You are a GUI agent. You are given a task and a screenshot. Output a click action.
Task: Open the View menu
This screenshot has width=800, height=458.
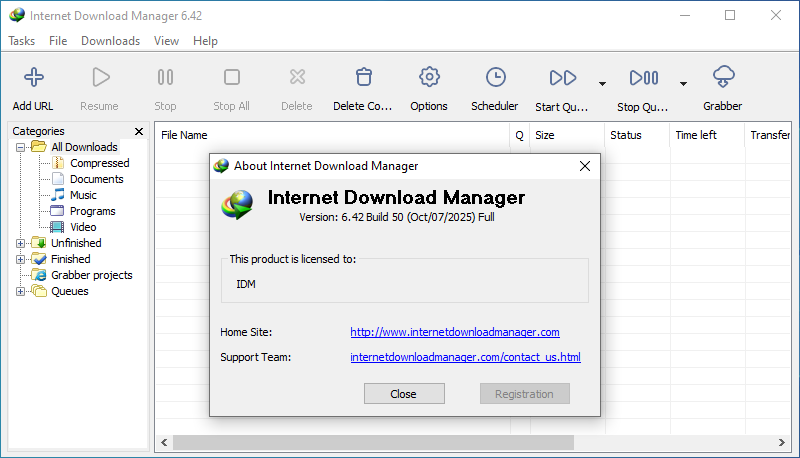(x=166, y=41)
